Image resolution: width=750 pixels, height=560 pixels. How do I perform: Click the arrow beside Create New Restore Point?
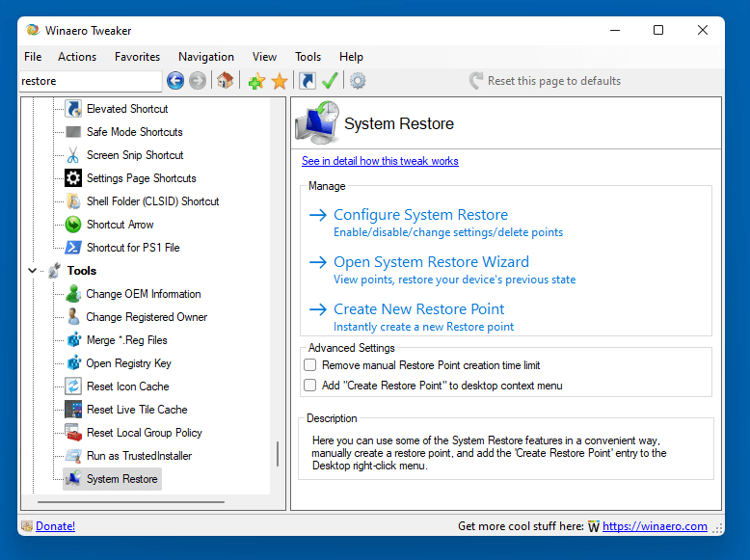click(x=318, y=309)
